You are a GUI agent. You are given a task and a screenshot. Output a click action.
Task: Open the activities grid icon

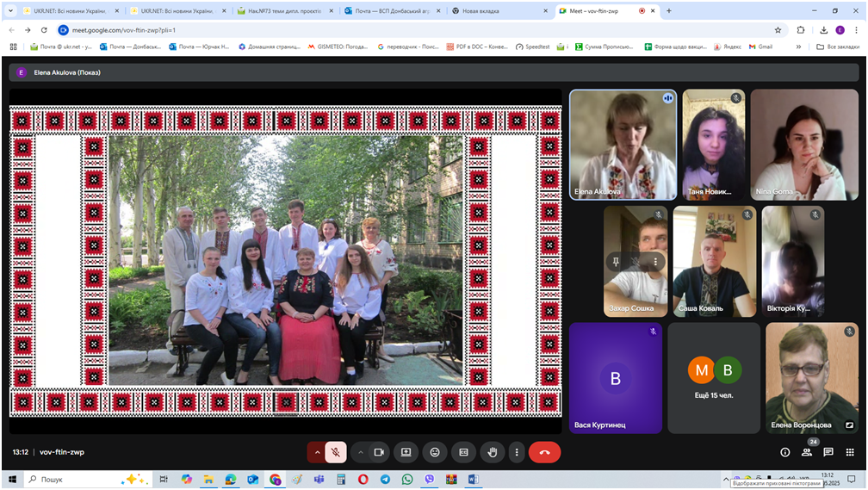(850, 452)
